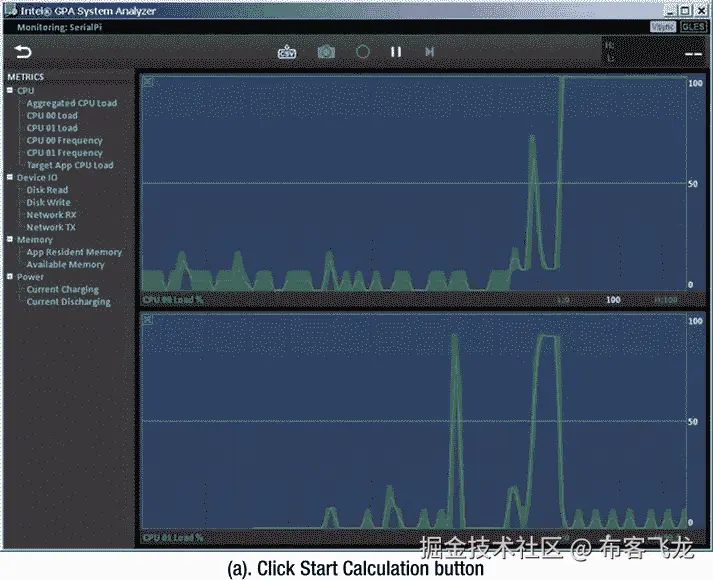Start recording with the circle icon

(x=362, y=52)
